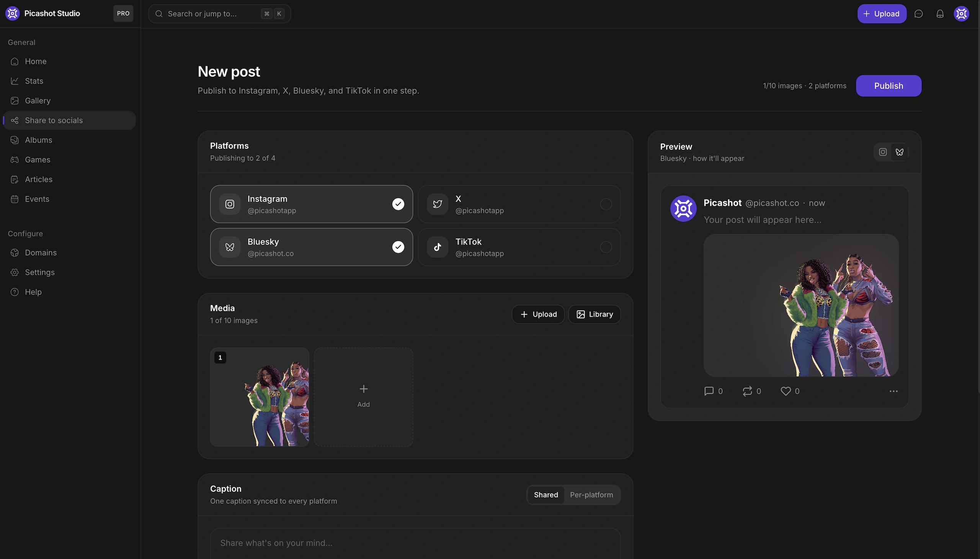Viewport: 980px width, 559px height.
Task: Click the Upload button in the Media panel
Action: 538,315
